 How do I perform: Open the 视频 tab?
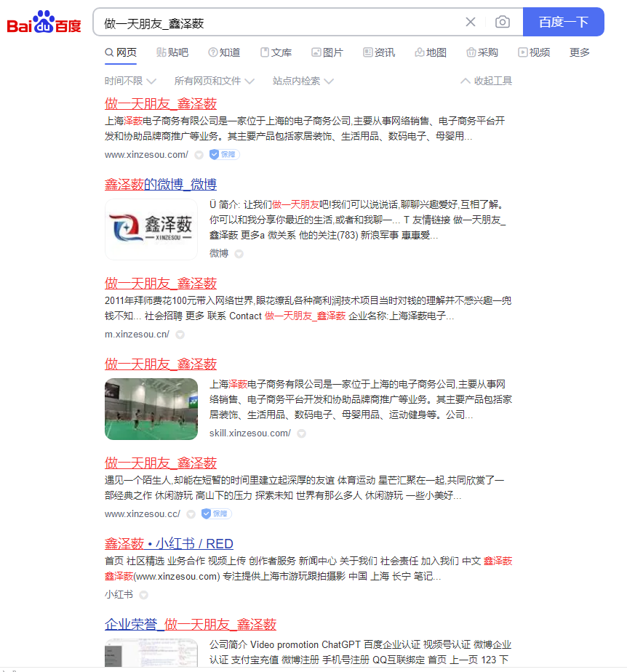pos(534,52)
